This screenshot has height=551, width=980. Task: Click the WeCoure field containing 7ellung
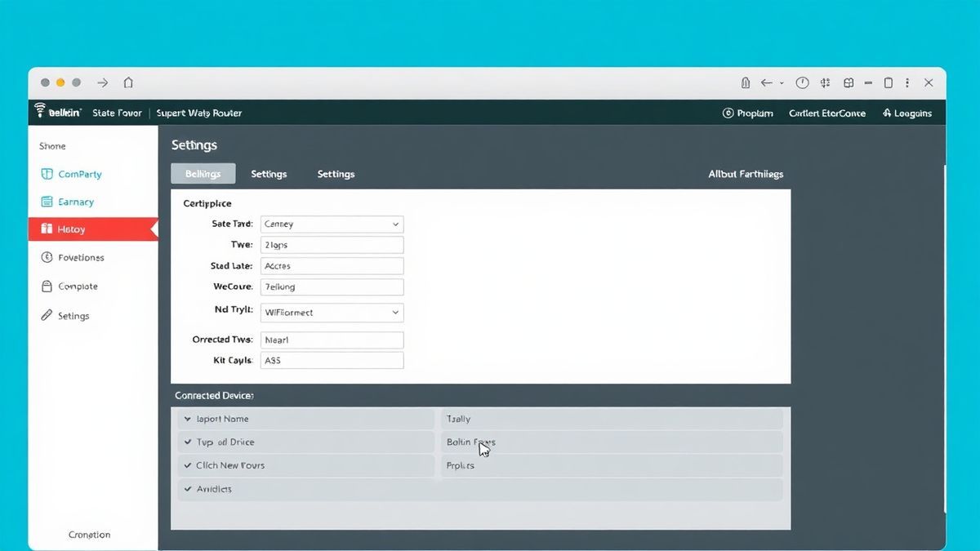click(332, 287)
